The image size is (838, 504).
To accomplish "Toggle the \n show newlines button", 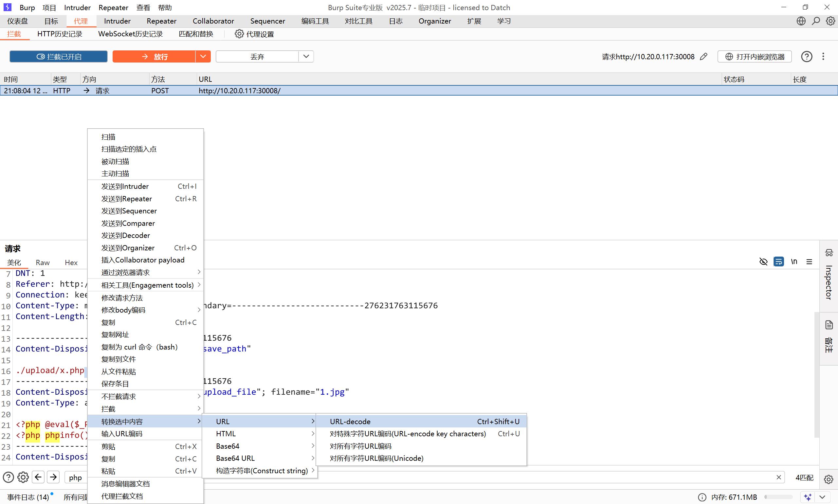I will pyautogui.click(x=794, y=261).
